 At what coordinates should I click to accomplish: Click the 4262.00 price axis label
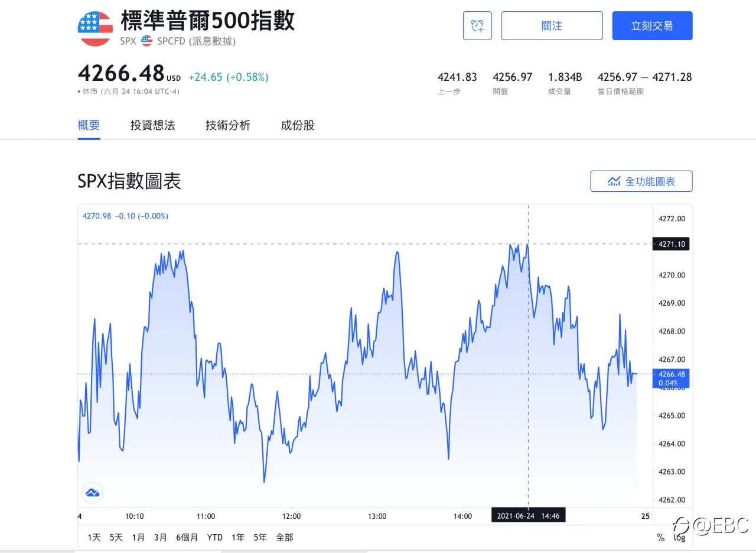(672, 500)
